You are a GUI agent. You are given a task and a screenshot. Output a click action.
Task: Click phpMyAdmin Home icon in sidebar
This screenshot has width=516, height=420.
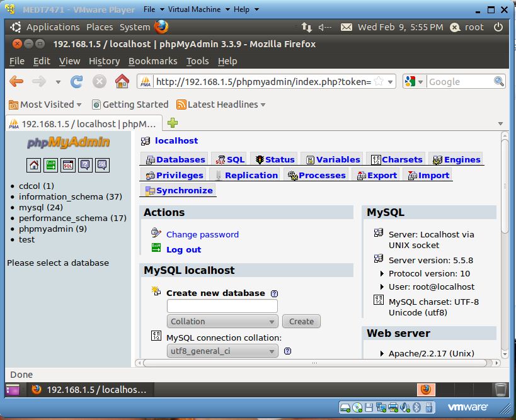click(x=34, y=165)
